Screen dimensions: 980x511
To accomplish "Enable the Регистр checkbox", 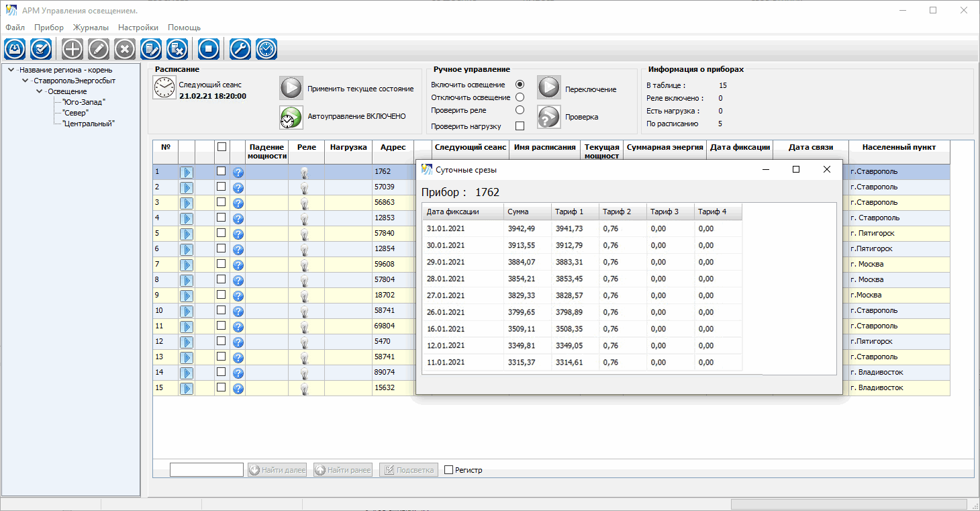I will (449, 470).
